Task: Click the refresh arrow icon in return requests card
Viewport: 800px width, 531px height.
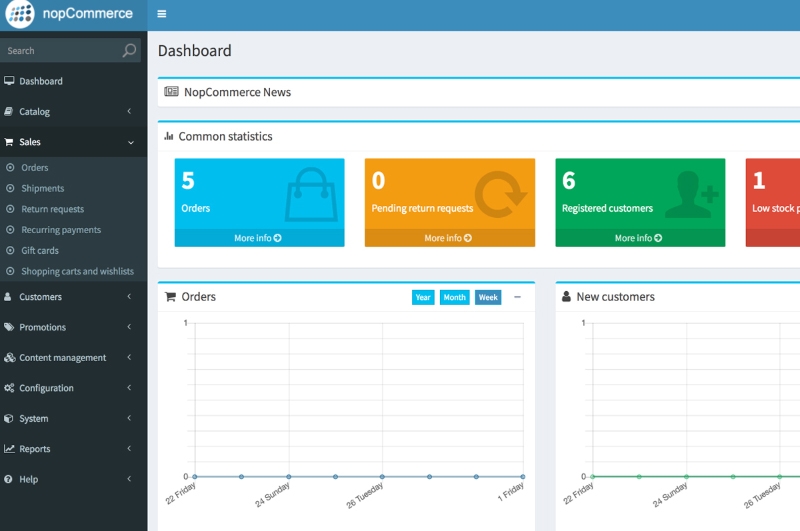Action: click(501, 194)
